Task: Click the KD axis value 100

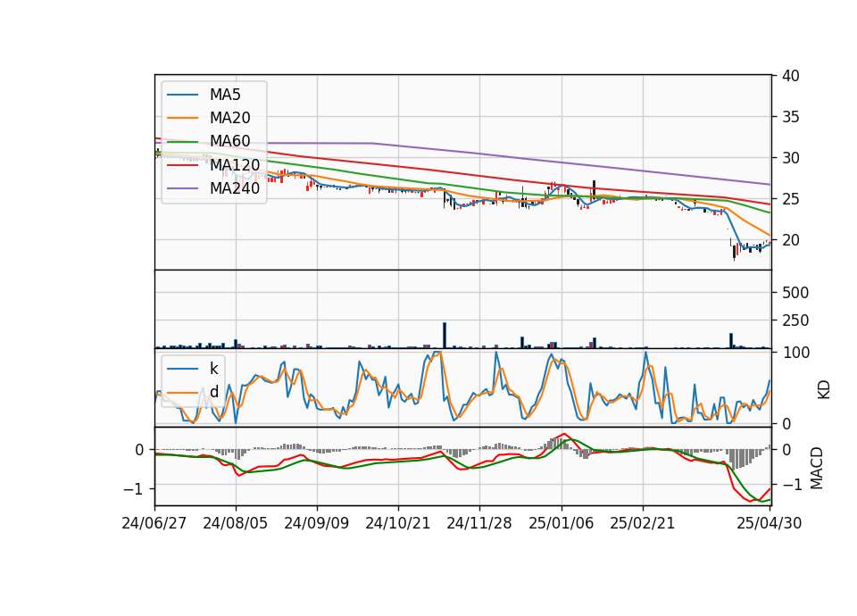Action: (x=796, y=353)
